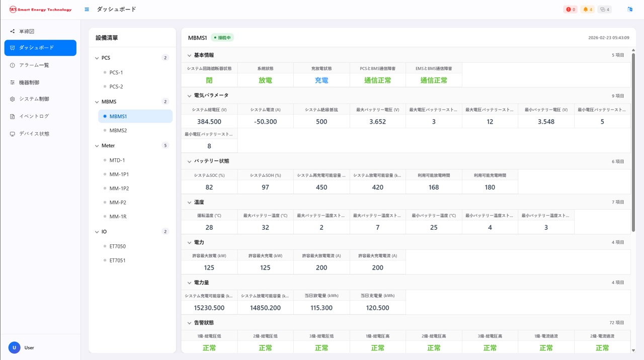Click the hamburger menu icon in header
This screenshot has height=360, width=644.
(87, 10)
